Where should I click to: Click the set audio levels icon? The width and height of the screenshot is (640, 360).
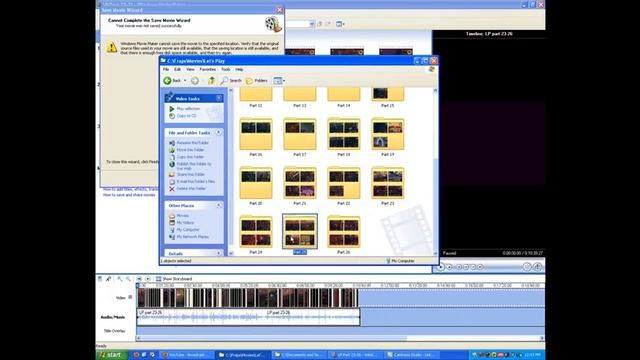pos(100,279)
